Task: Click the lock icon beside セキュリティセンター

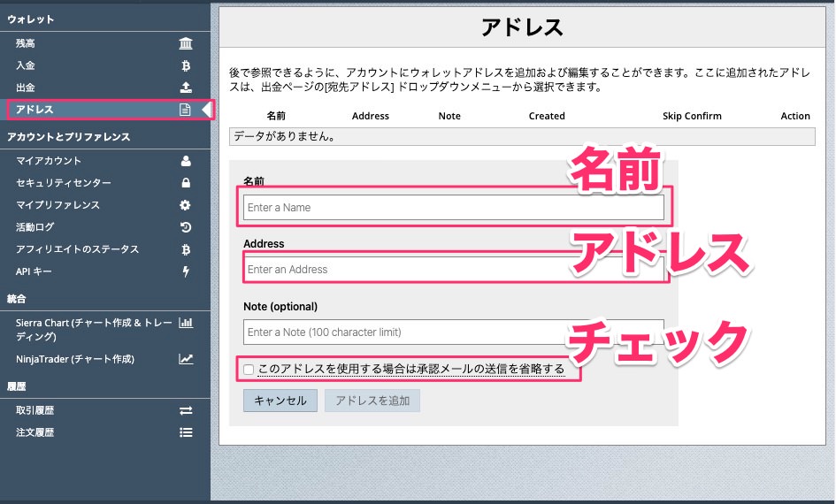Action: (x=186, y=183)
